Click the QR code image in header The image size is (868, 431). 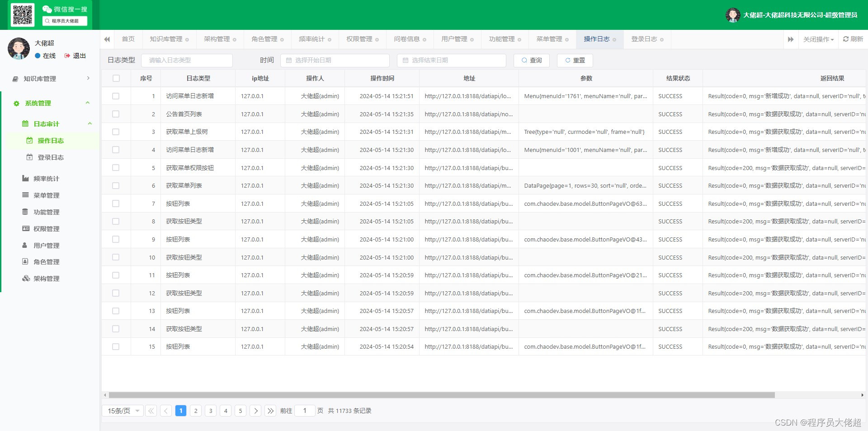click(23, 15)
